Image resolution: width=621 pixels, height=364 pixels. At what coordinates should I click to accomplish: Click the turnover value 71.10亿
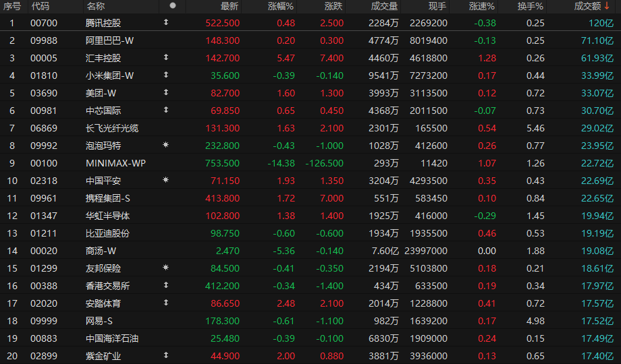click(x=597, y=40)
